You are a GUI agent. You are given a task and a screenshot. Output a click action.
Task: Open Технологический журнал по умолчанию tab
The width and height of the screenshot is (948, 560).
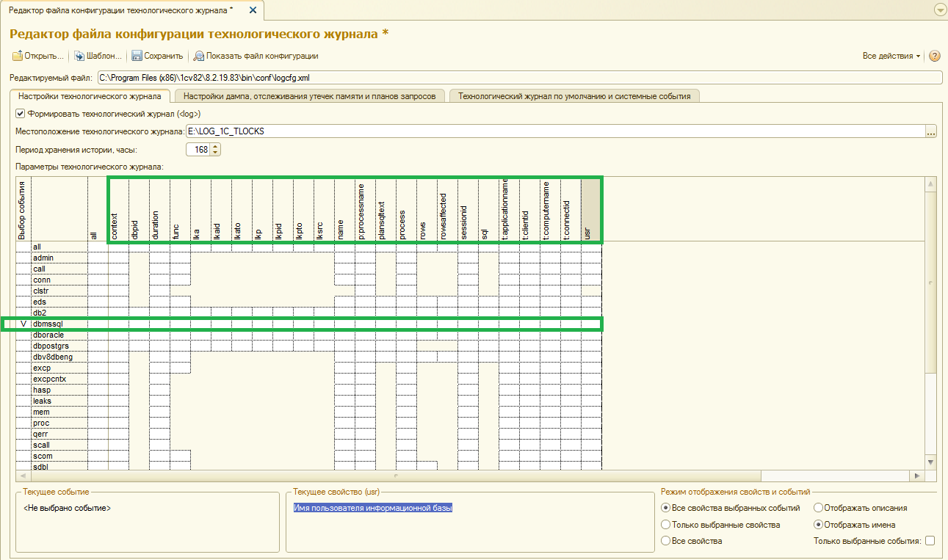pos(574,95)
